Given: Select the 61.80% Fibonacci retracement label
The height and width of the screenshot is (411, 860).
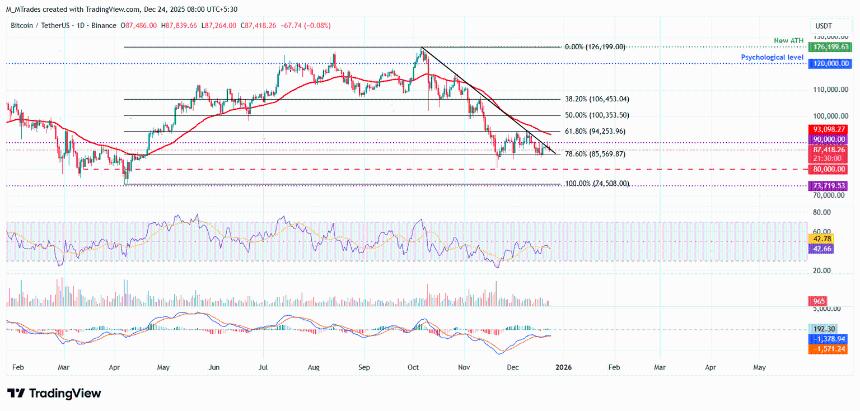Looking at the screenshot, I should click(598, 131).
